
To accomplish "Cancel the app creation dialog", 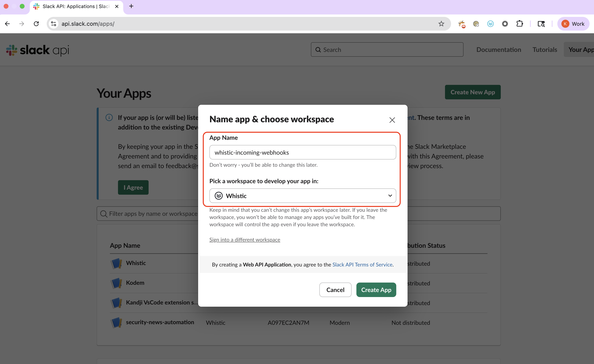I will [x=335, y=290].
